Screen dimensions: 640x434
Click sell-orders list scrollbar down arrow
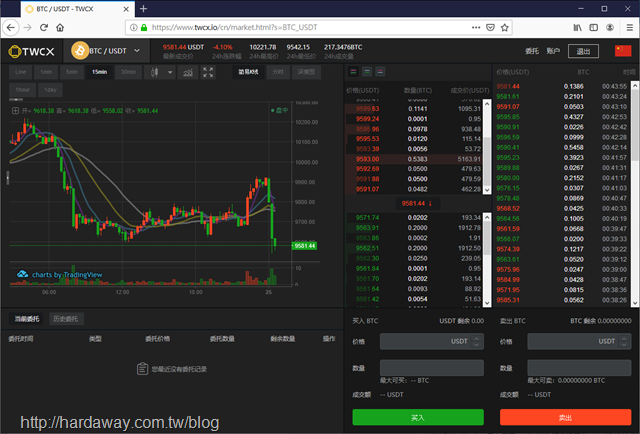pyautogui.click(x=487, y=190)
